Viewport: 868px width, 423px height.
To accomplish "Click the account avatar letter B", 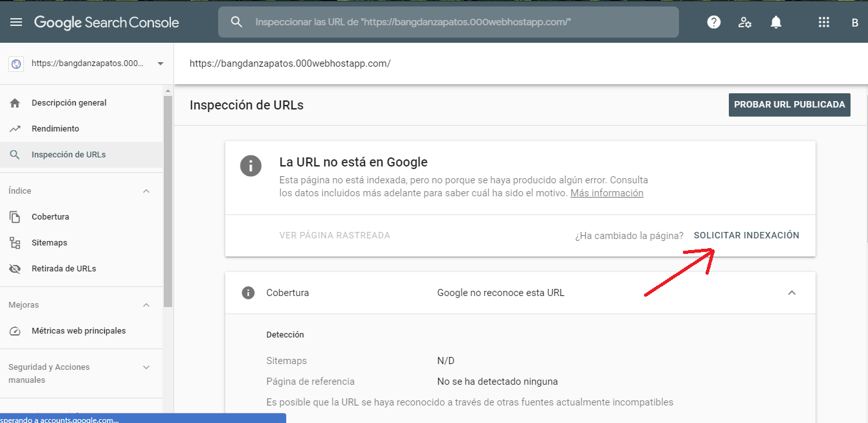I will point(854,23).
